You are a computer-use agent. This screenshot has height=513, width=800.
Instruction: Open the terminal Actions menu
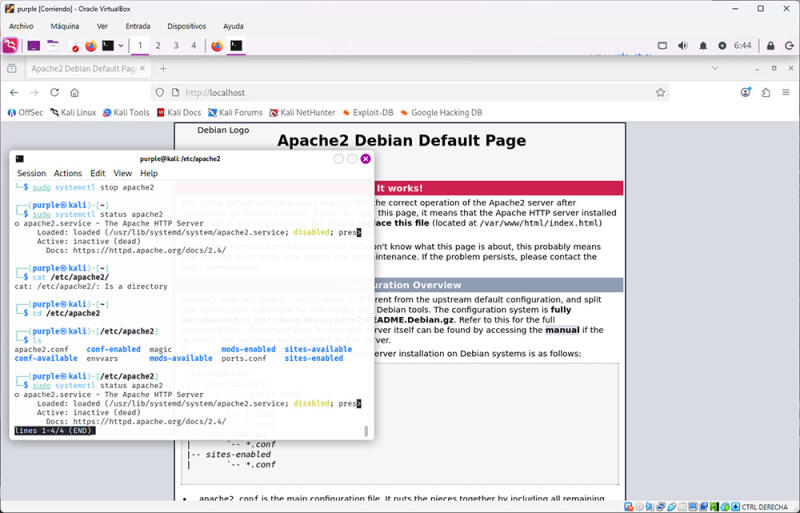[x=68, y=173]
